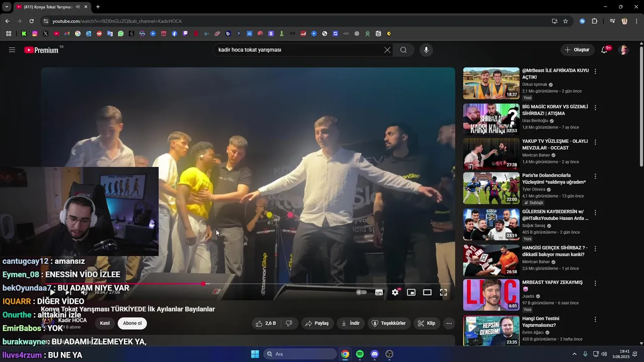This screenshot has height=362, width=644.
Task: Subscribe with the Abone ol button
Action: 132,323
